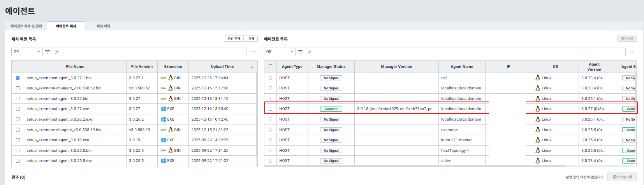Open OR dropdown in patch file filter
This screenshot has height=185, width=644.
click(x=27, y=52)
